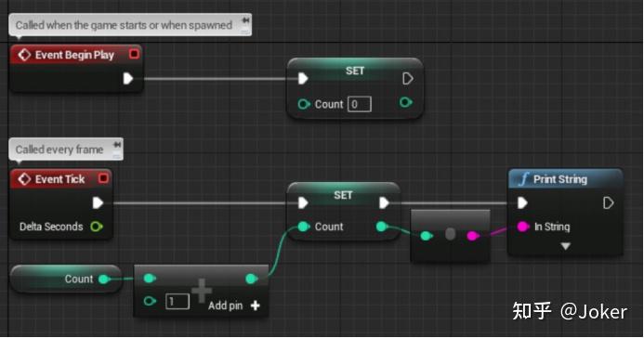Click exec output pin of Print String
Viewport: 644px width, 338px height.
609,203
